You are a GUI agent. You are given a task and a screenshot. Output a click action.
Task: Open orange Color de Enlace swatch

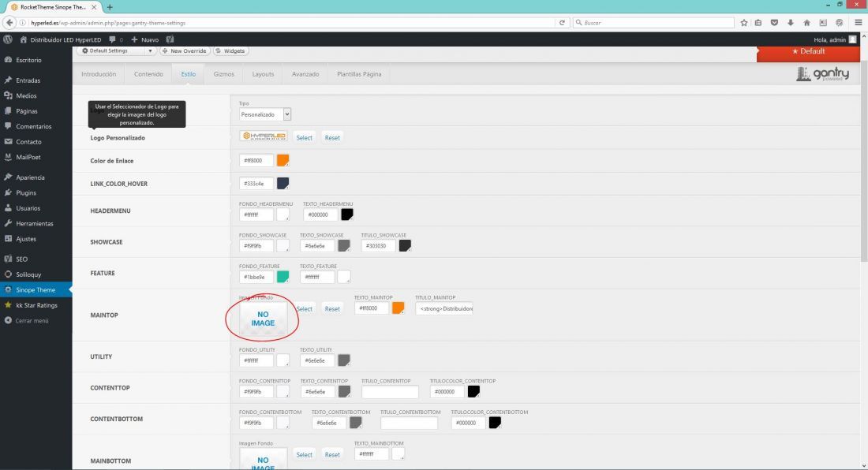coord(282,160)
